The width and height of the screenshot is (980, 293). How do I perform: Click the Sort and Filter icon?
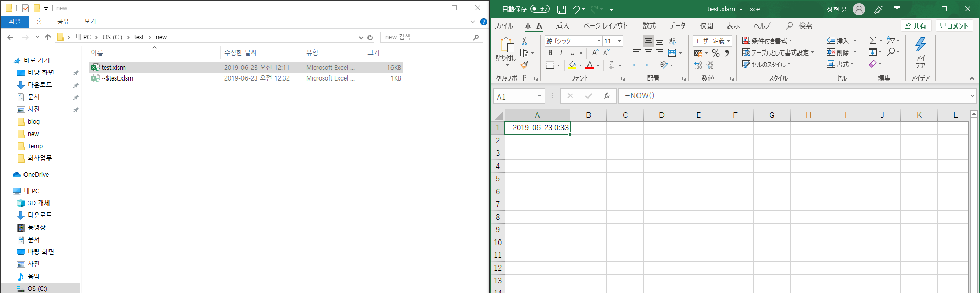891,40
